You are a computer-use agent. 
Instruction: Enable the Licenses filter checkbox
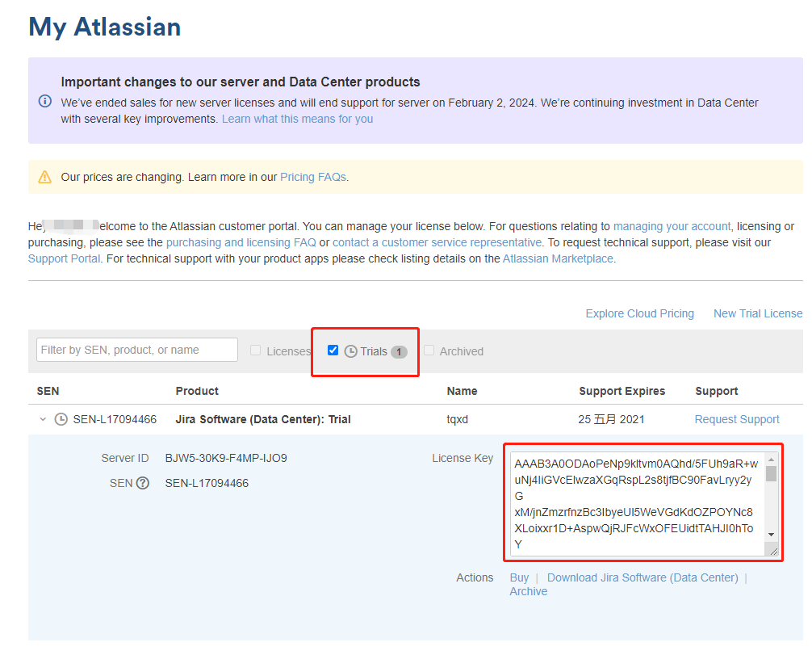255,351
